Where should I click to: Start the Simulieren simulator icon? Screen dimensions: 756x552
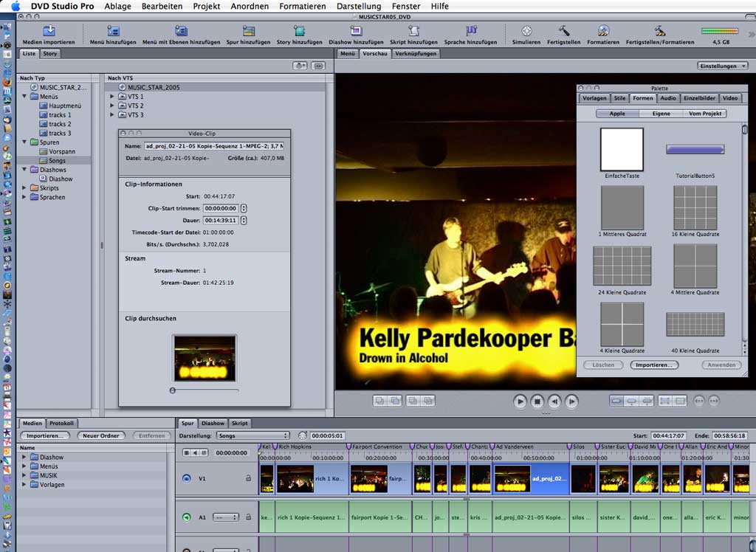click(x=526, y=31)
